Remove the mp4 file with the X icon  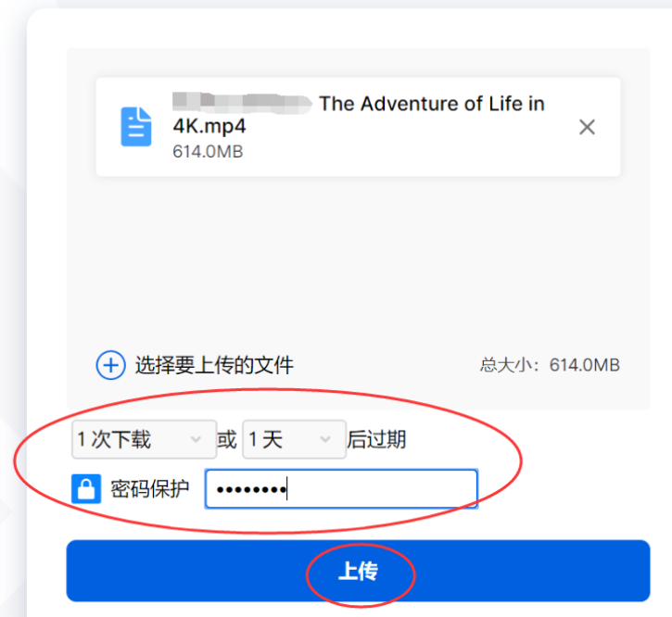coord(587,127)
